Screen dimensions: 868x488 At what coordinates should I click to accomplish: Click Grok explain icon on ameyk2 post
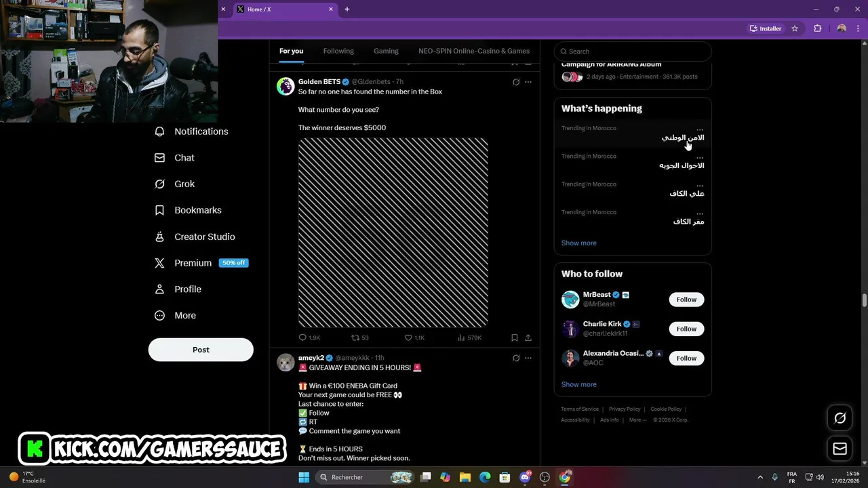[x=516, y=358]
